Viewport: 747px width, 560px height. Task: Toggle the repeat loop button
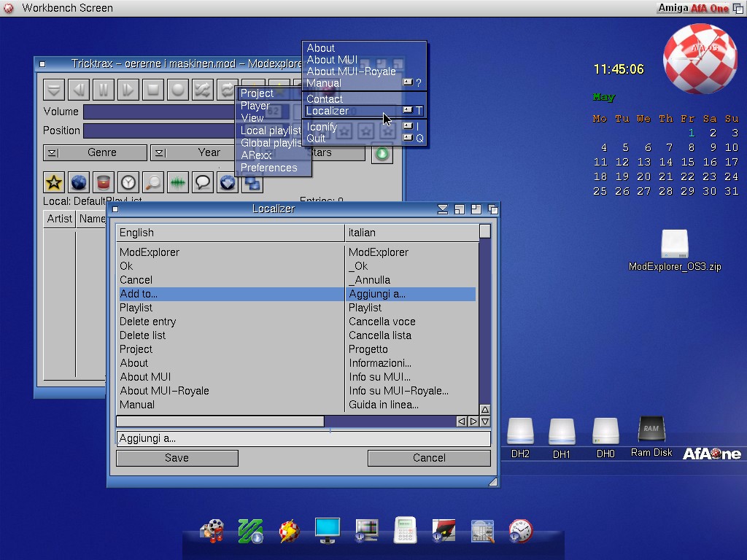[228, 90]
